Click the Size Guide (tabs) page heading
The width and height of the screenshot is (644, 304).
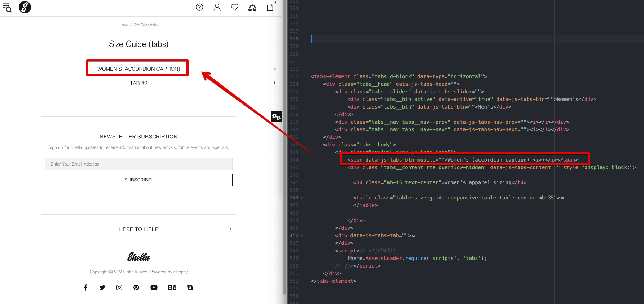pos(139,44)
